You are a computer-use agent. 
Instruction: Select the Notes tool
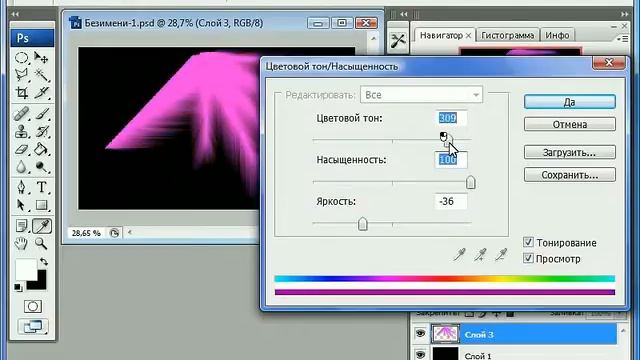pos(22,226)
